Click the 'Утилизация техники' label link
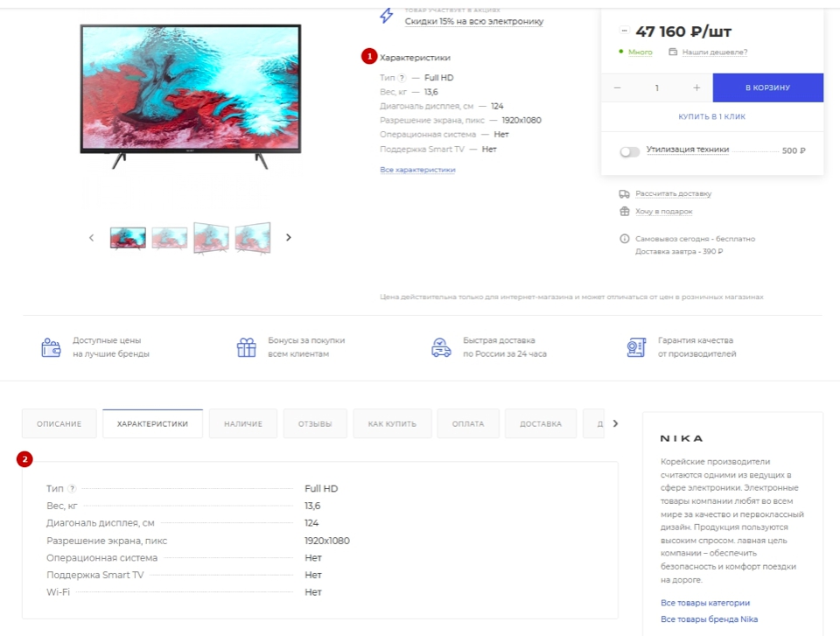Image resolution: width=840 pixels, height=636 pixels. 688,150
